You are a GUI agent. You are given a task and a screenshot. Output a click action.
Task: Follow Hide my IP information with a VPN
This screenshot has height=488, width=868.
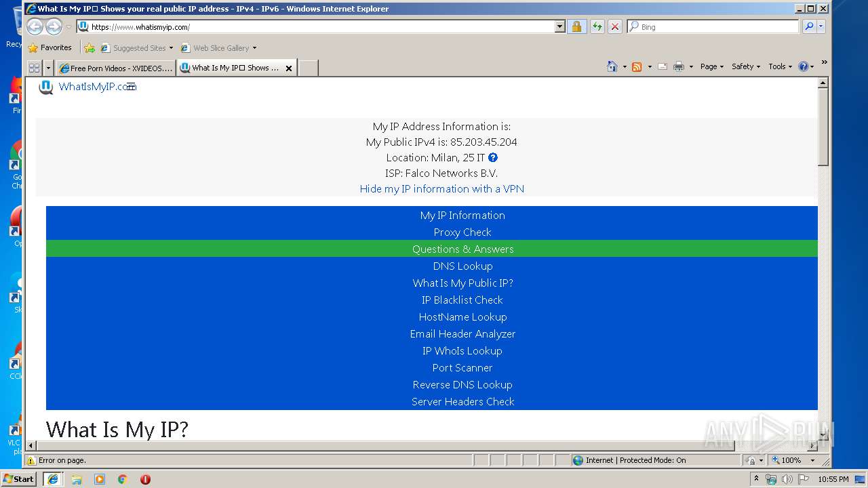coord(441,189)
